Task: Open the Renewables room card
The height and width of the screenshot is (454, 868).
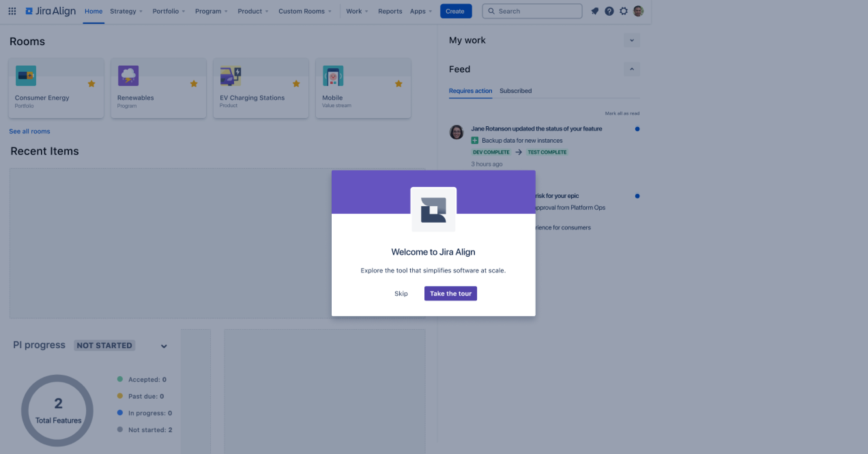Action: point(158,88)
